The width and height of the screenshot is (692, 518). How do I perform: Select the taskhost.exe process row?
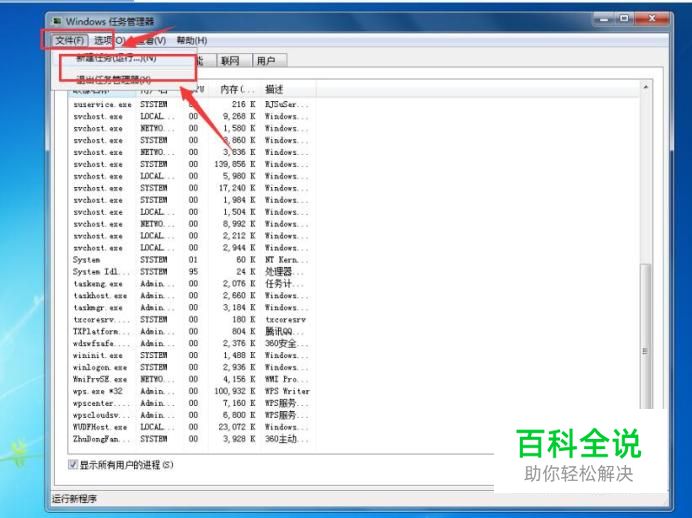click(x=191, y=295)
